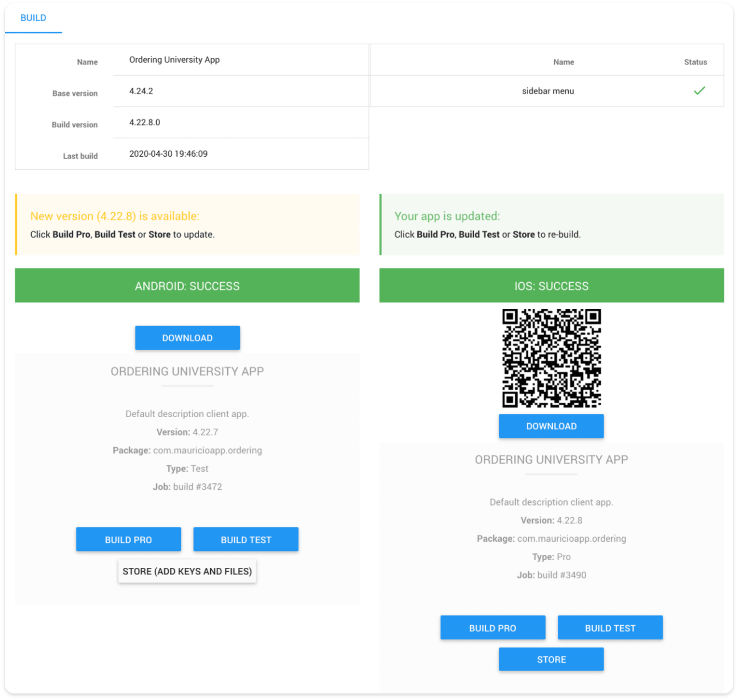This screenshot has height=700, width=738.
Task: Start BUILD TEST for iOS
Action: [x=610, y=628]
